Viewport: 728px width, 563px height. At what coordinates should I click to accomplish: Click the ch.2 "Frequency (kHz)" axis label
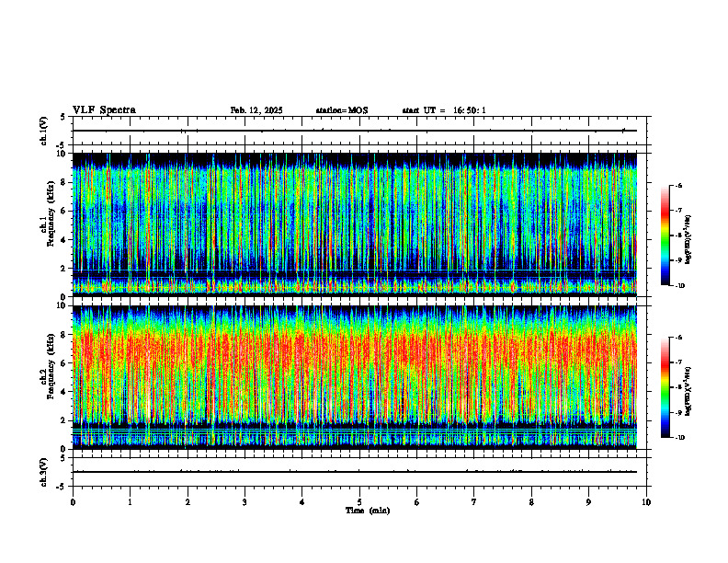(51, 366)
